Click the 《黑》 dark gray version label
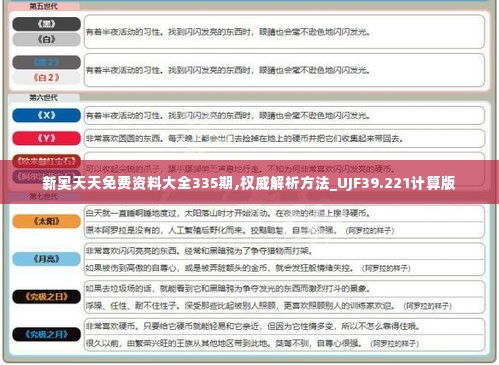Screen dimensions: 499x365 46,24
